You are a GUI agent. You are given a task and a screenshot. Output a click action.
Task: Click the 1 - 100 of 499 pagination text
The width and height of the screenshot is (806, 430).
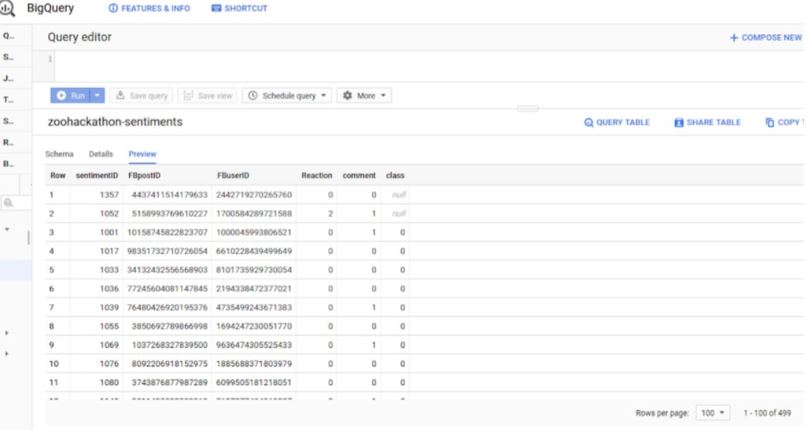pyautogui.click(x=767, y=413)
